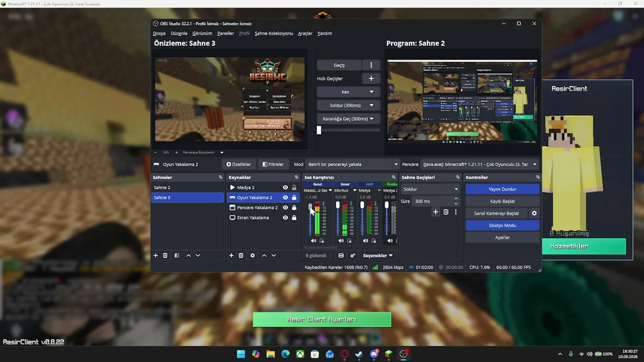The width and height of the screenshot is (644, 362).
Task: Move the scene up in the Sahneler panel
Action: click(x=189, y=255)
